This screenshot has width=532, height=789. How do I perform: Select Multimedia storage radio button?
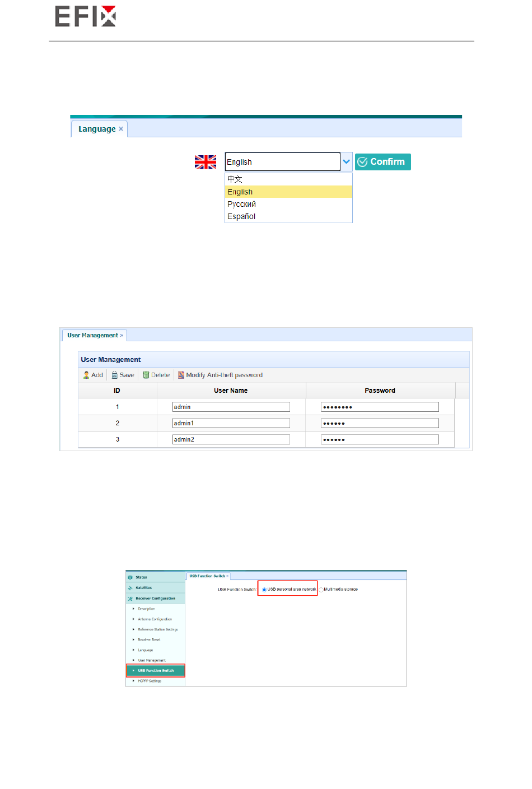point(321,590)
